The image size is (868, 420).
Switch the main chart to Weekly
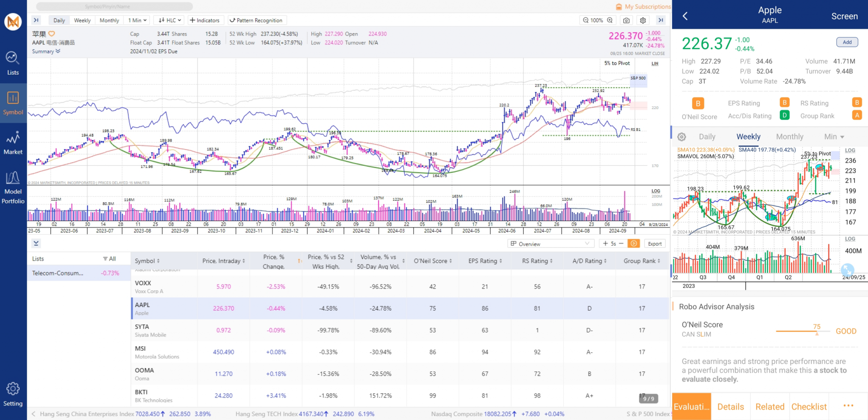click(82, 20)
